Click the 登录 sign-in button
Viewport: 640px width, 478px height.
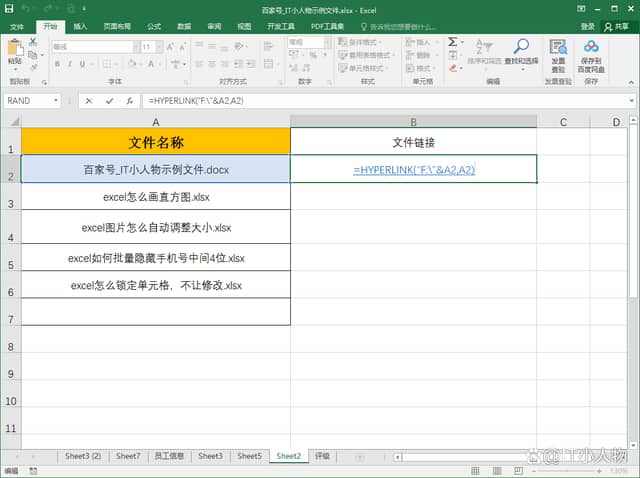coord(587,26)
